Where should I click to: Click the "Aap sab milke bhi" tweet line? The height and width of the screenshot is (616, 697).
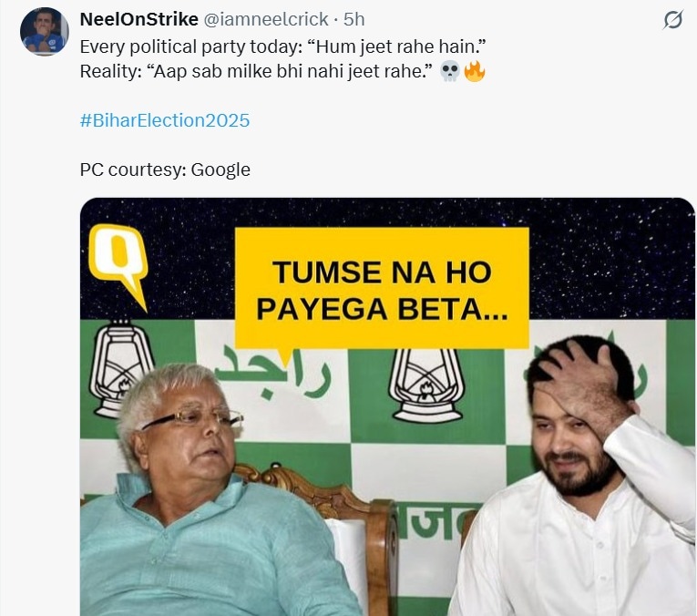(255, 71)
